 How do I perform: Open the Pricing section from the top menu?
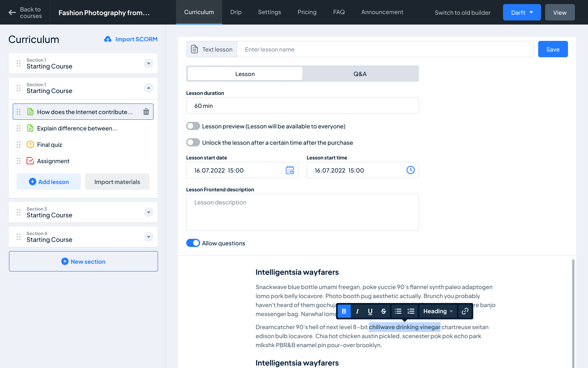pos(307,12)
